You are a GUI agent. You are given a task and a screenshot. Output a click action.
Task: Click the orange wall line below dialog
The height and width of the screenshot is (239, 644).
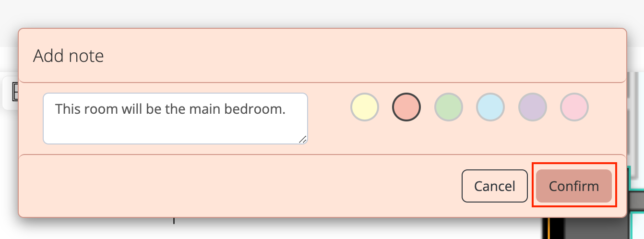548,228
